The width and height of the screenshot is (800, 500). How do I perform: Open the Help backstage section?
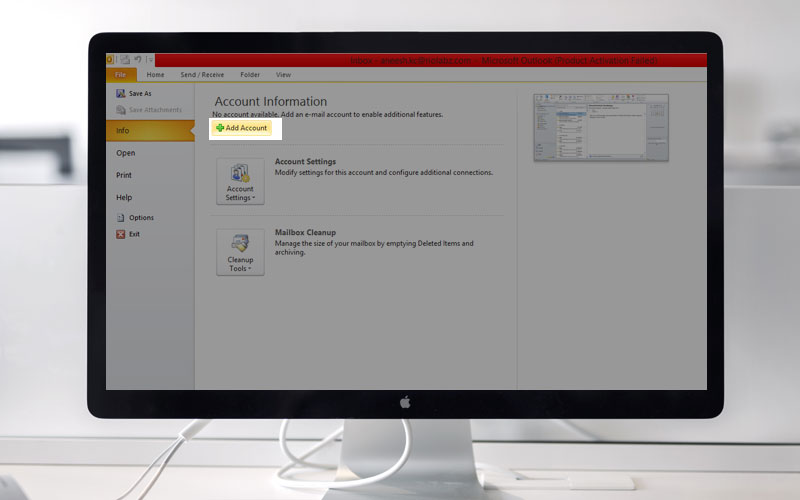coord(124,197)
